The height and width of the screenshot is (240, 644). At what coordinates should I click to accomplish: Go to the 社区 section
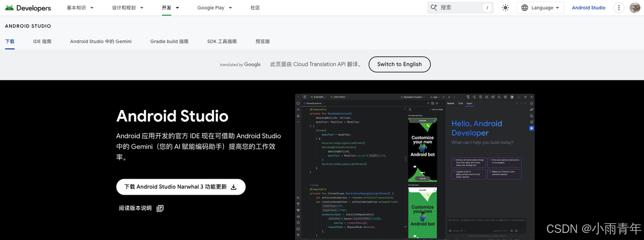[x=255, y=8]
